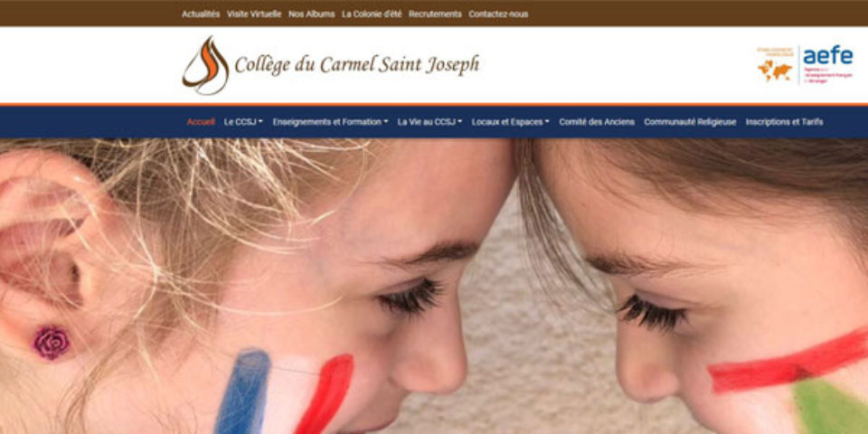Click the orange world map emblem
This screenshot has height=434, width=868.
coord(775,71)
